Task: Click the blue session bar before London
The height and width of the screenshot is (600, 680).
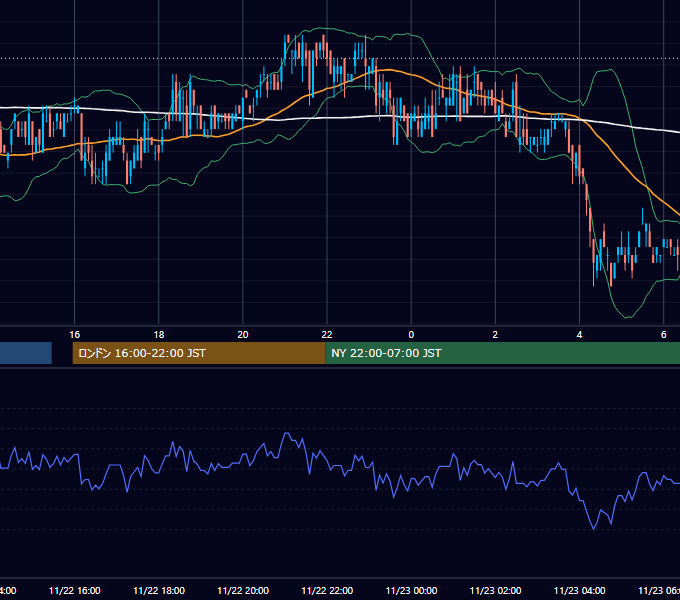Action: [26, 353]
